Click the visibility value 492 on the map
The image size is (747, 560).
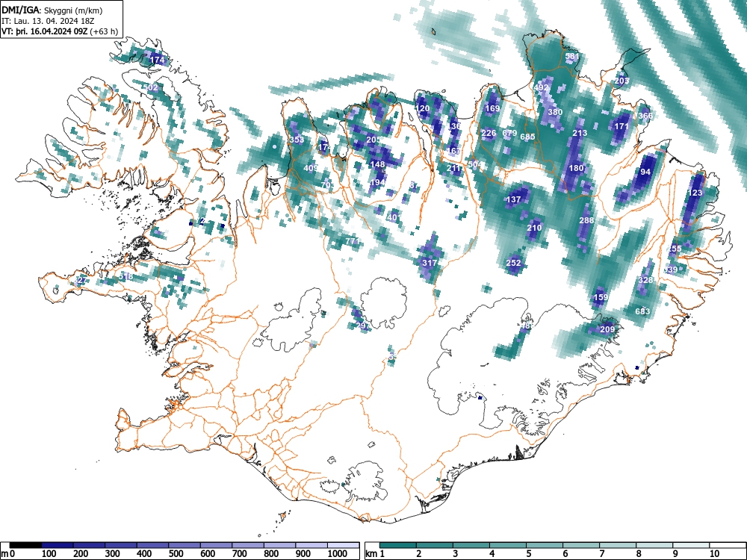click(x=541, y=88)
